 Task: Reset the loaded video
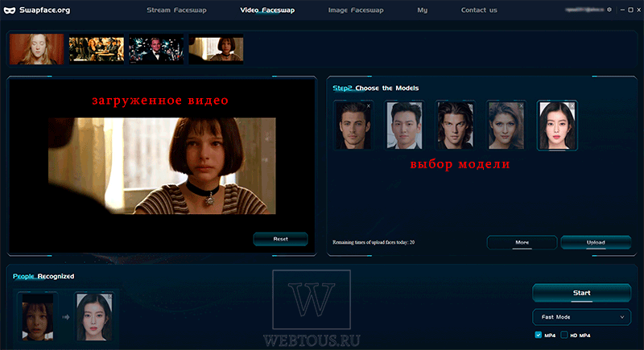[280, 239]
